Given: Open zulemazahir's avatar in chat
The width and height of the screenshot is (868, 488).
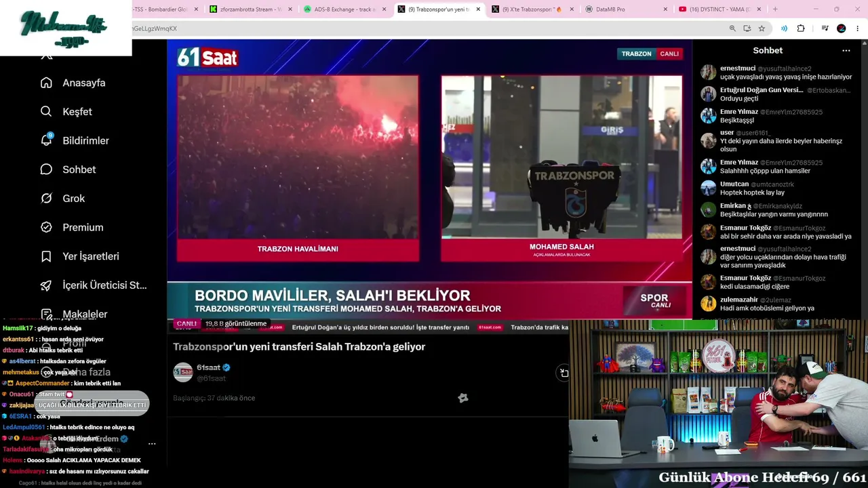Looking at the screenshot, I should click(709, 304).
